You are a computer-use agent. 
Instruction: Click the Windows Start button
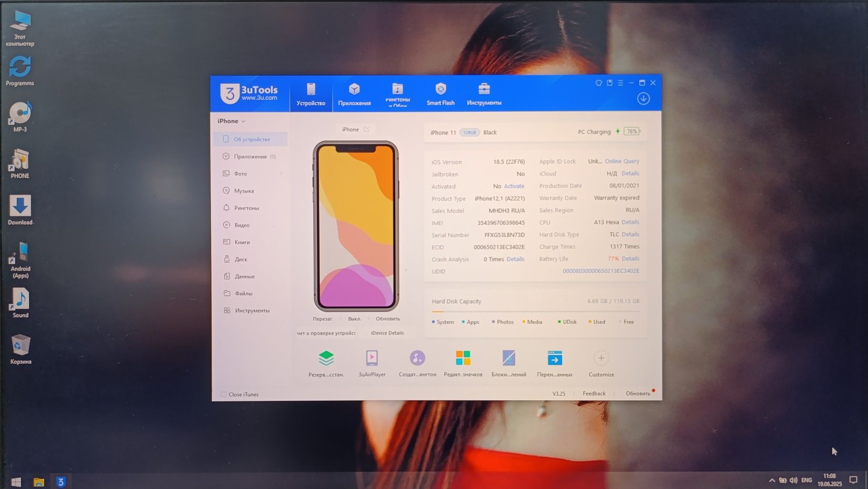pos(16,482)
